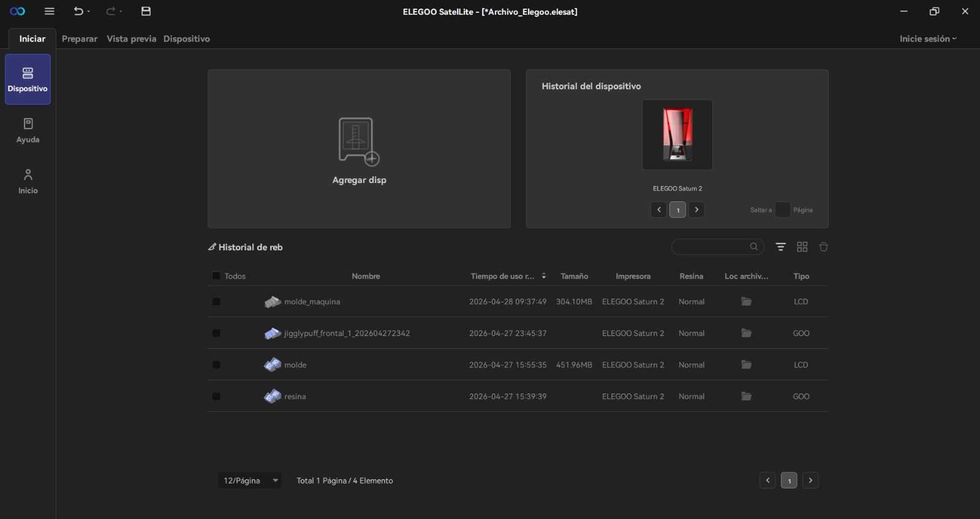This screenshot has width=980, height=519.
Task: Click the Tamaño column header
Action: pyautogui.click(x=574, y=276)
